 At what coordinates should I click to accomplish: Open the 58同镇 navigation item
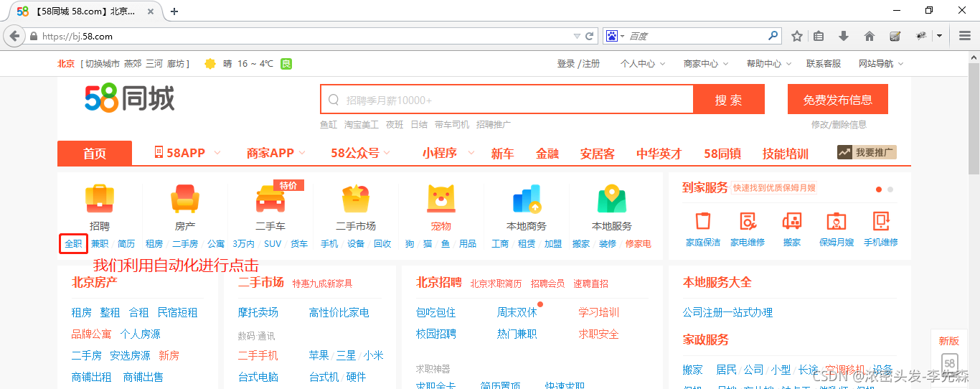click(x=722, y=154)
